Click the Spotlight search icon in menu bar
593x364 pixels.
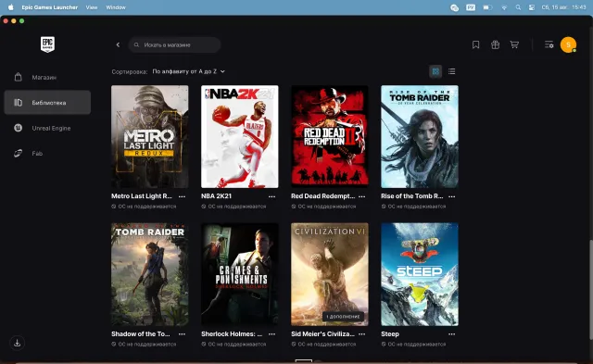coord(518,7)
